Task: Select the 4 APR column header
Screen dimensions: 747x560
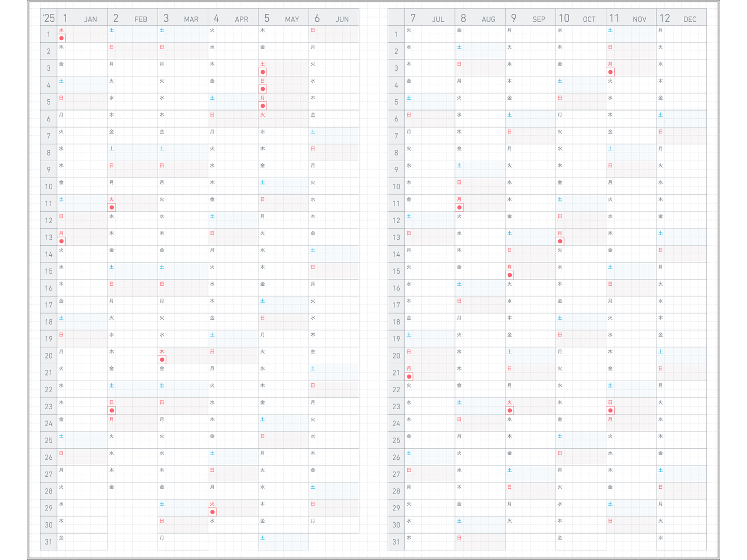Action: tap(233, 18)
